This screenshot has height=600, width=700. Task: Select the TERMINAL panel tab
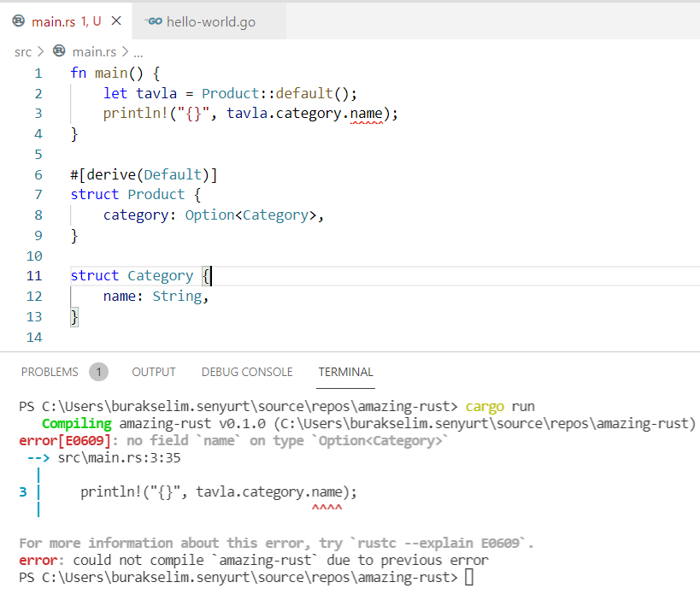pos(345,372)
